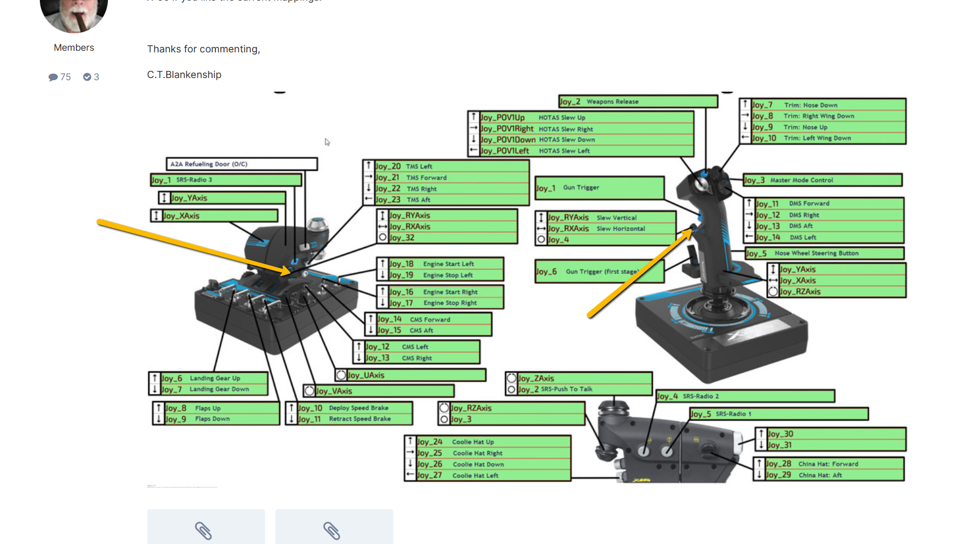Screen dimensions: 980x544
Task: Click the 'HOTAS Slew Up' label
Action: [562, 117]
